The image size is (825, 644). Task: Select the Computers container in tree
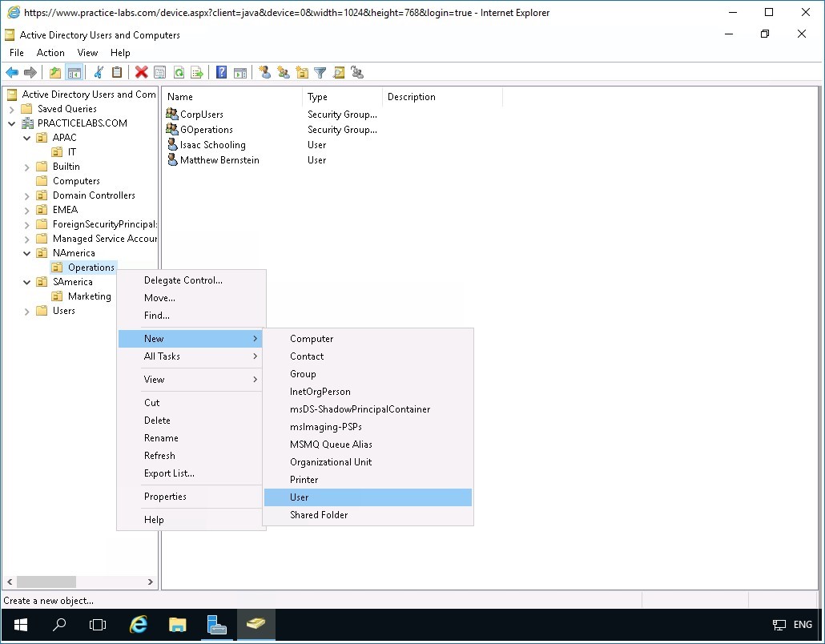pos(76,181)
